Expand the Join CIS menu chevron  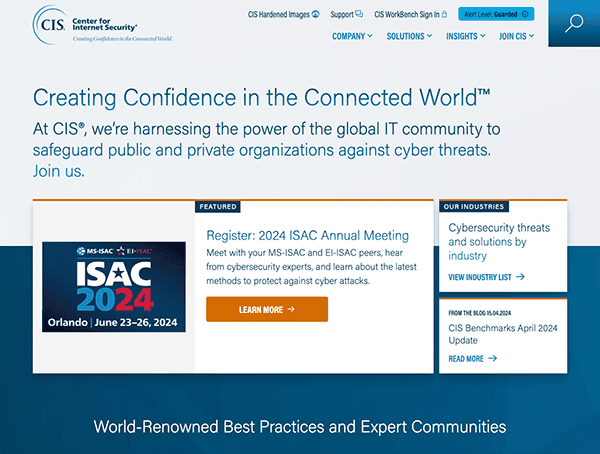[x=532, y=36]
